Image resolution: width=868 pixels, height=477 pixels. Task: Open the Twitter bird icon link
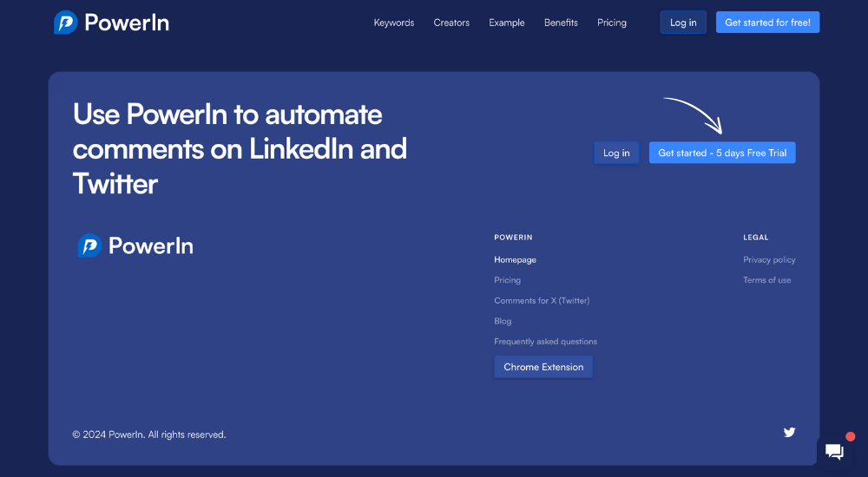789,432
